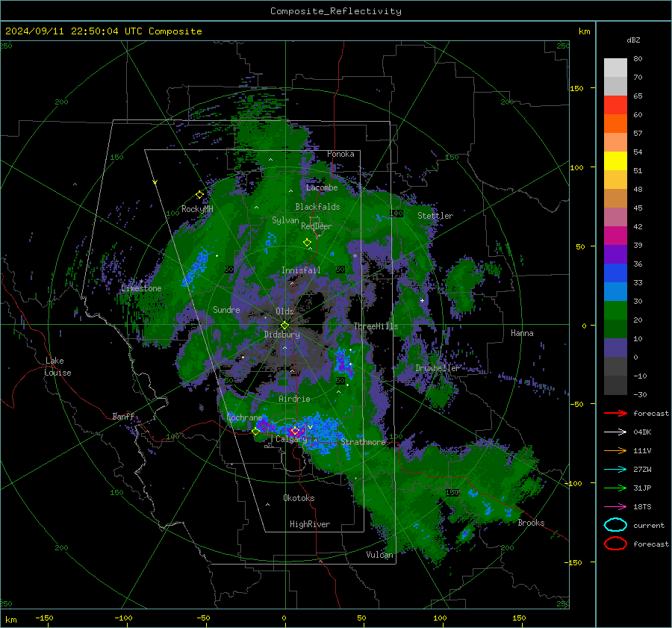This screenshot has height=628, width=672.
Task: Click the radar center marker at Olds
Action: [x=284, y=325]
